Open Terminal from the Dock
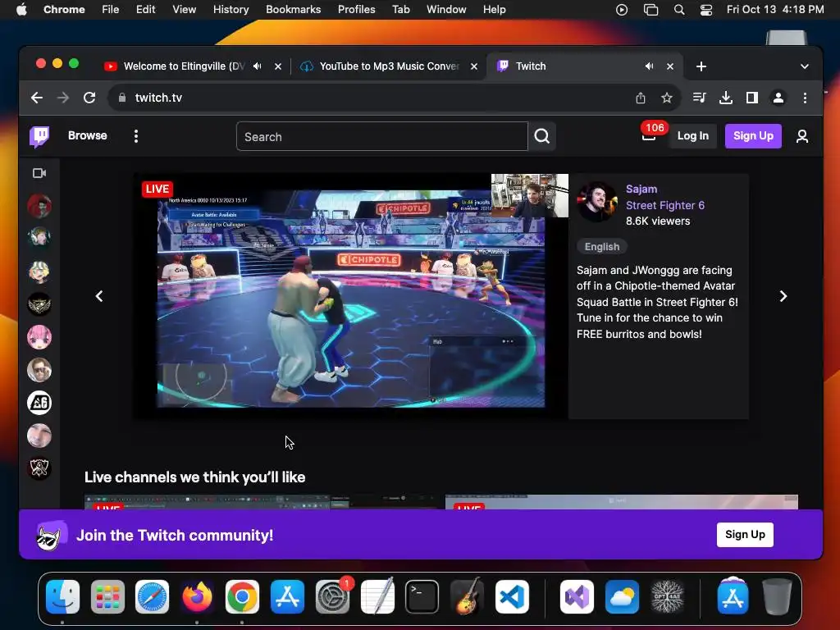 (x=422, y=597)
